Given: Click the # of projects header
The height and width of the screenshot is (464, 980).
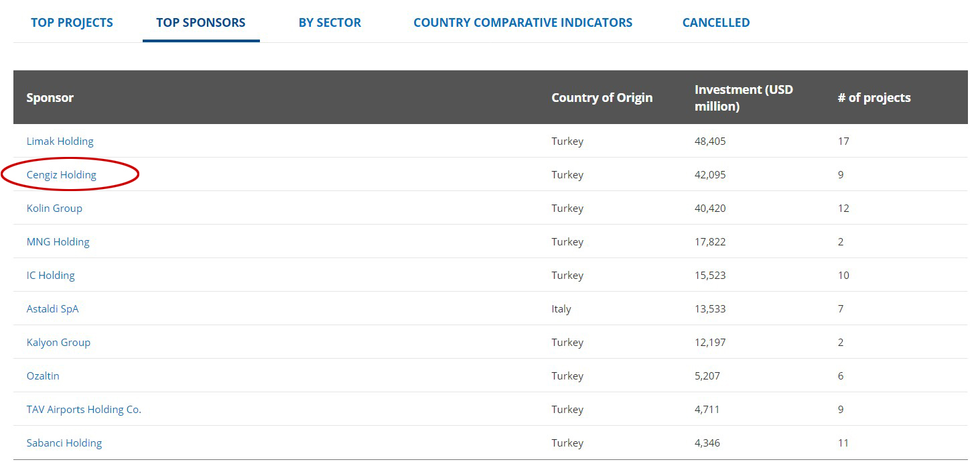Looking at the screenshot, I should coord(873,98).
